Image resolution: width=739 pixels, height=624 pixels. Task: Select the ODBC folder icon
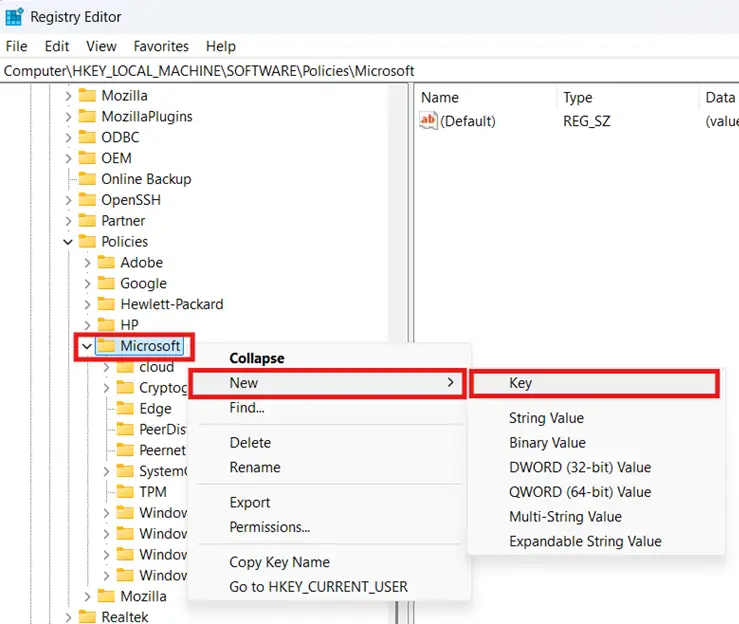87,137
